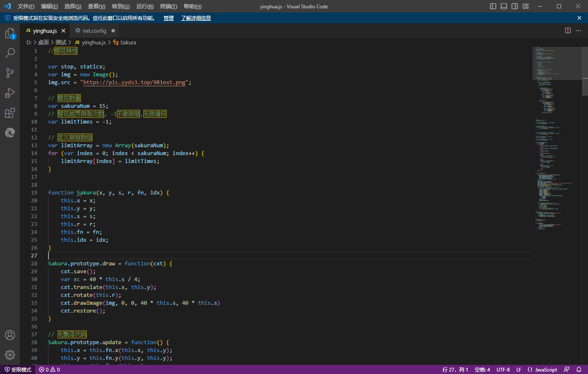588x374 pixels.
Task: Open the editor More Actions ellipsis
Action: (x=578, y=31)
